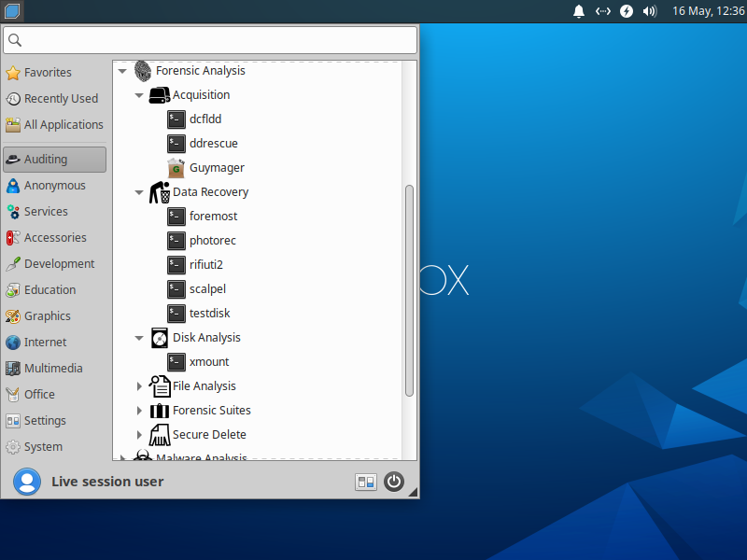Open the network connection tray icon
Viewport: 747px width, 560px height.
point(602,11)
